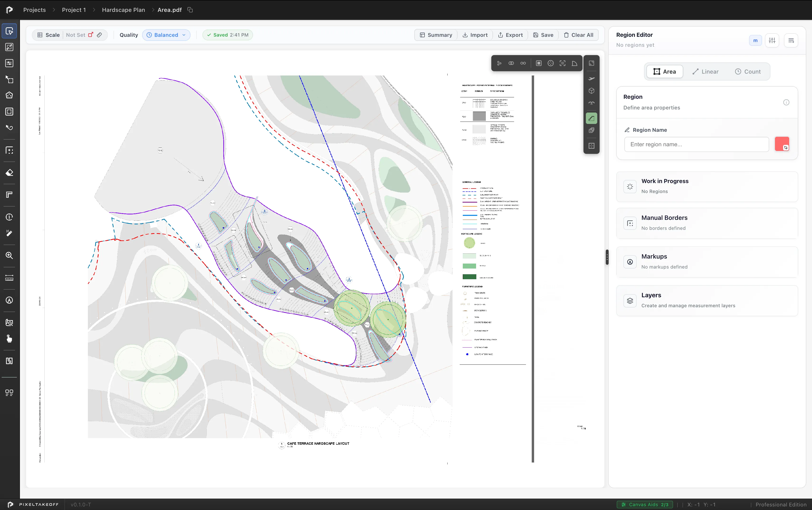Image resolution: width=812 pixels, height=510 pixels.
Task: Expand the Layers section
Action: tap(707, 301)
